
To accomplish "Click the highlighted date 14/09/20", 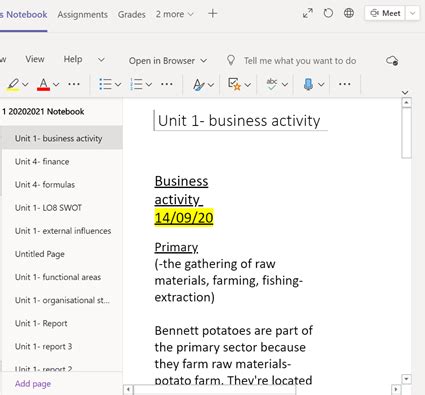I will point(184,218).
